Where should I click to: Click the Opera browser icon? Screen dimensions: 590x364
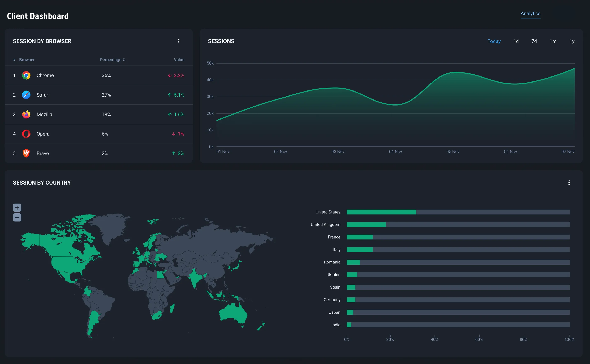point(26,134)
